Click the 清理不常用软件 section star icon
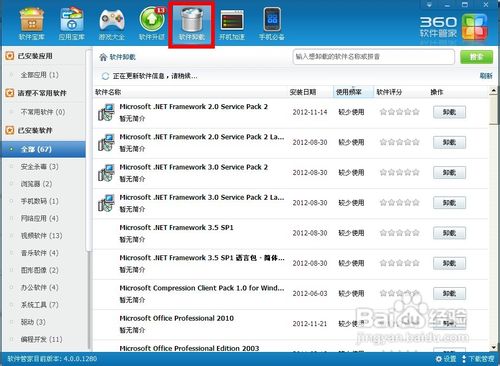 pos(10,93)
